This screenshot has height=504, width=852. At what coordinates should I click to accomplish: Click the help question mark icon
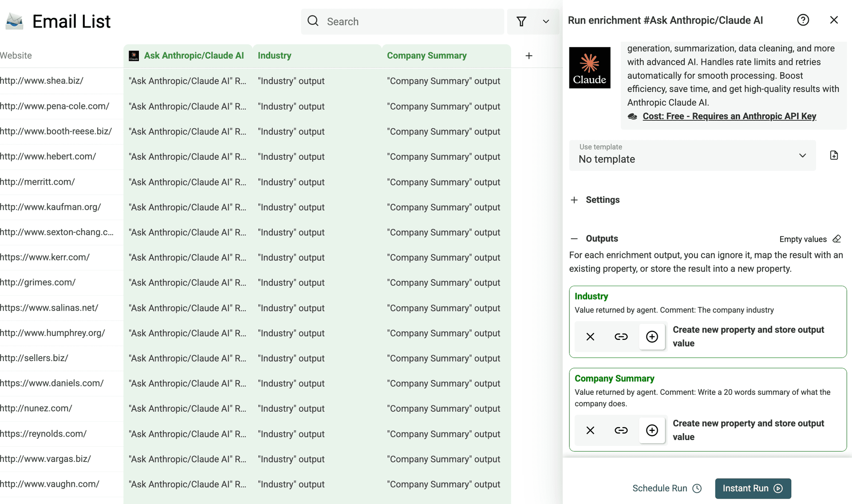pos(803,20)
